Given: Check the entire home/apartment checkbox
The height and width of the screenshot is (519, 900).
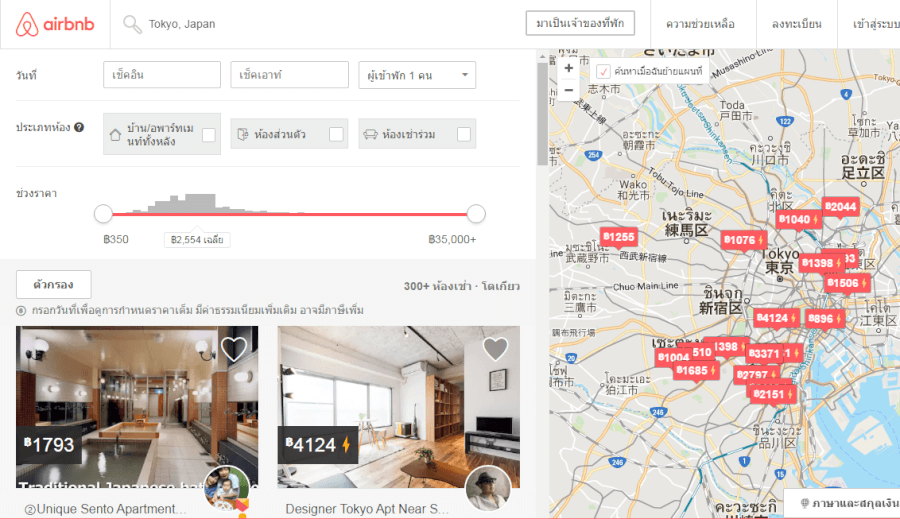Looking at the screenshot, I should pyautogui.click(x=209, y=134).
